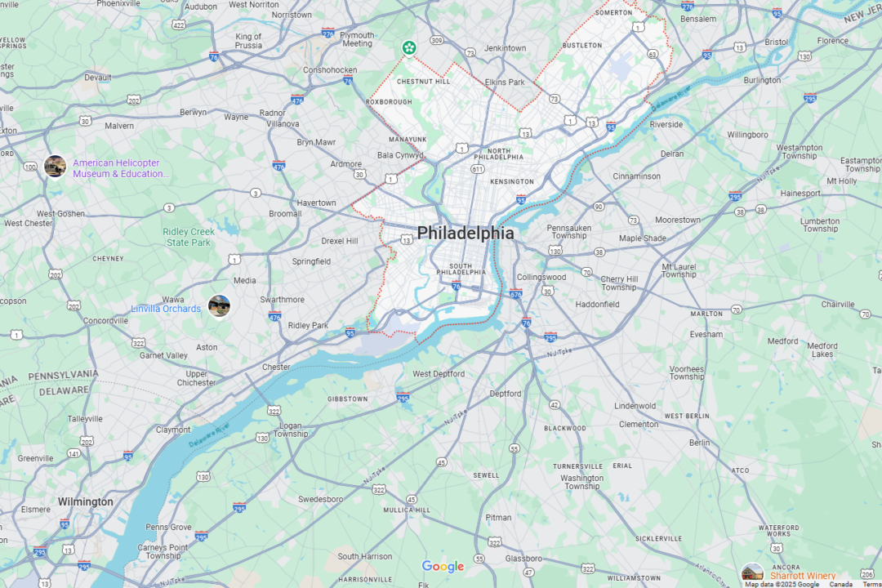Select the Sharrott Winery orange label
Screen dimensions: 882x588
point(803,576)
